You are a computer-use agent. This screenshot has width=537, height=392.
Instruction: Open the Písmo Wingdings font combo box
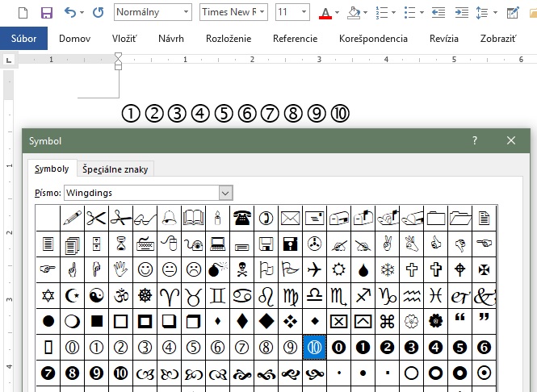[225, 193]
